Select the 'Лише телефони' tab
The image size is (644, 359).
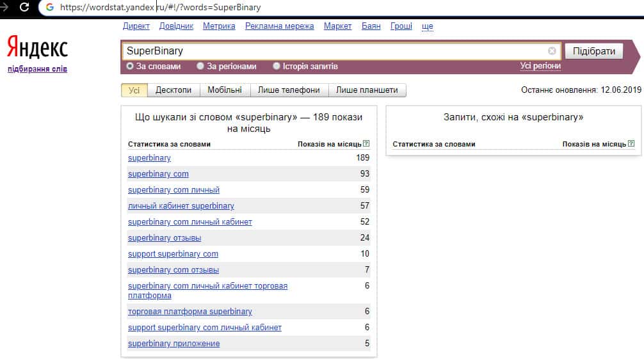289,90
